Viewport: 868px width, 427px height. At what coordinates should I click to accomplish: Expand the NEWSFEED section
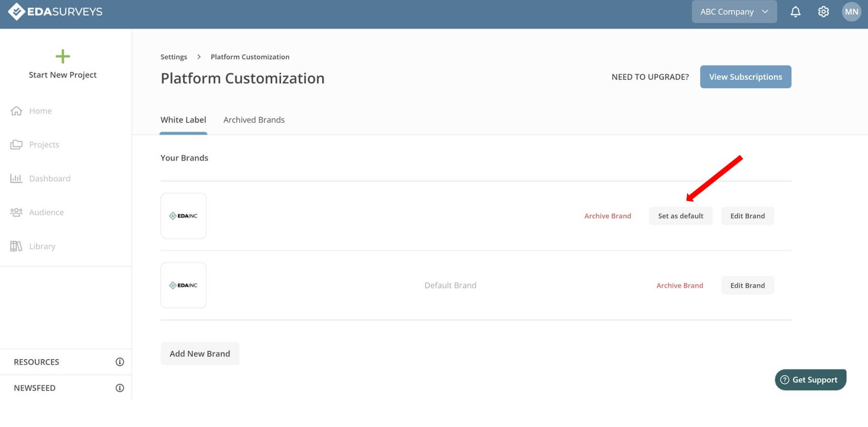(x=66, y=388)
